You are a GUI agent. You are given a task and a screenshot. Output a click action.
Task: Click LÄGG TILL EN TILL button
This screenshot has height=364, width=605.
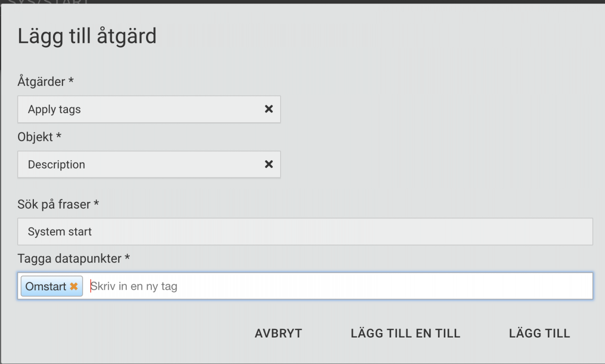405,334
